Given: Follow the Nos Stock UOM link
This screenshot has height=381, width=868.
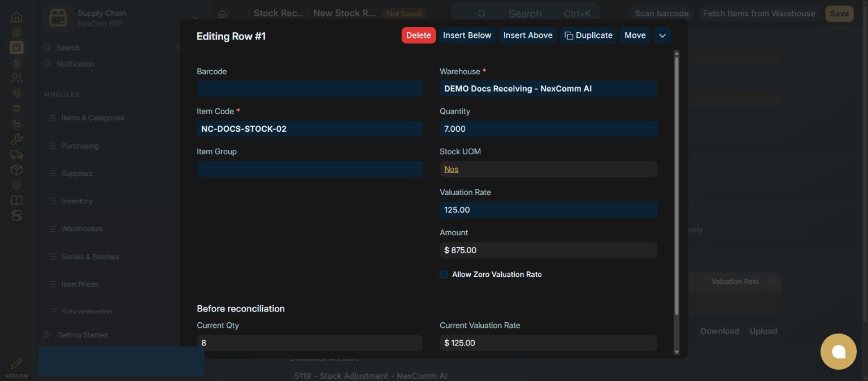Looking at the screenshot, I should click(451, 169).
